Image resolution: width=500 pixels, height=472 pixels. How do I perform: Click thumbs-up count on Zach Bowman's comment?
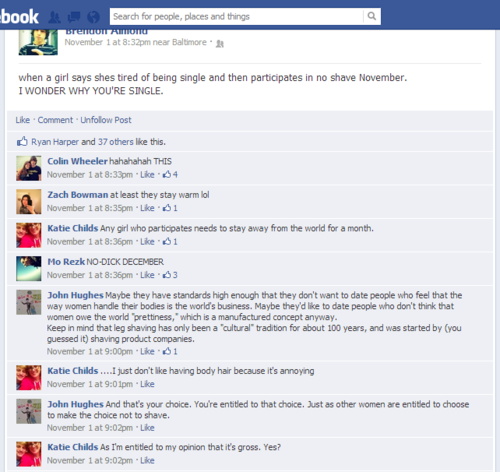[x=170, y=208]
